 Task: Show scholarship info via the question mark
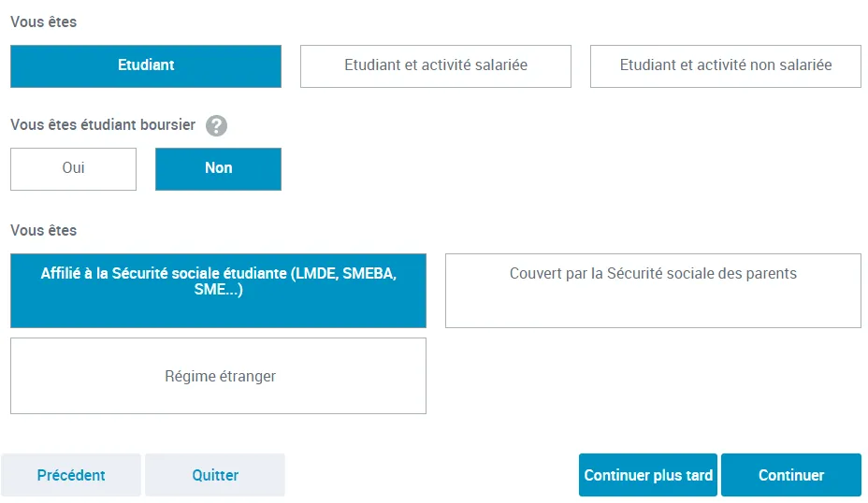coord(217,126)
